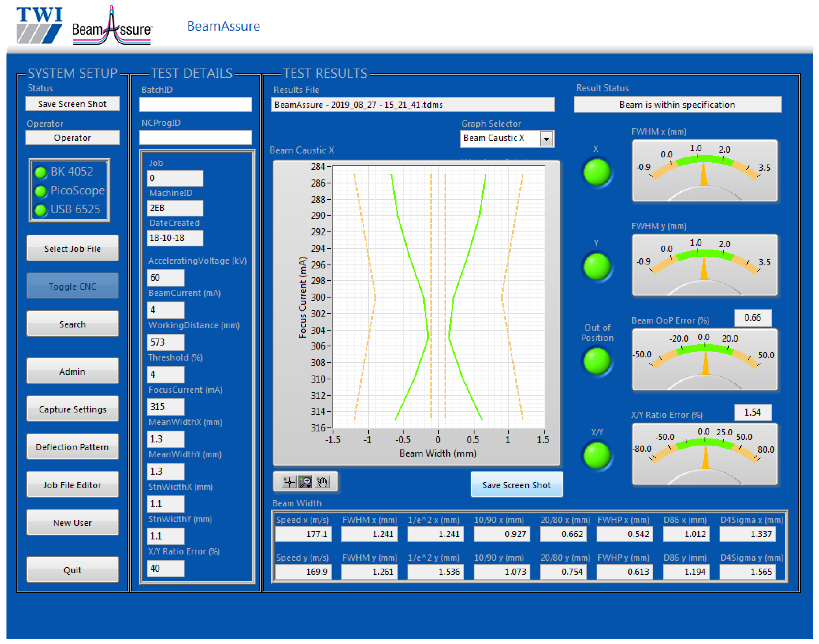Toggle CNC button

click(x=72, y=286)
